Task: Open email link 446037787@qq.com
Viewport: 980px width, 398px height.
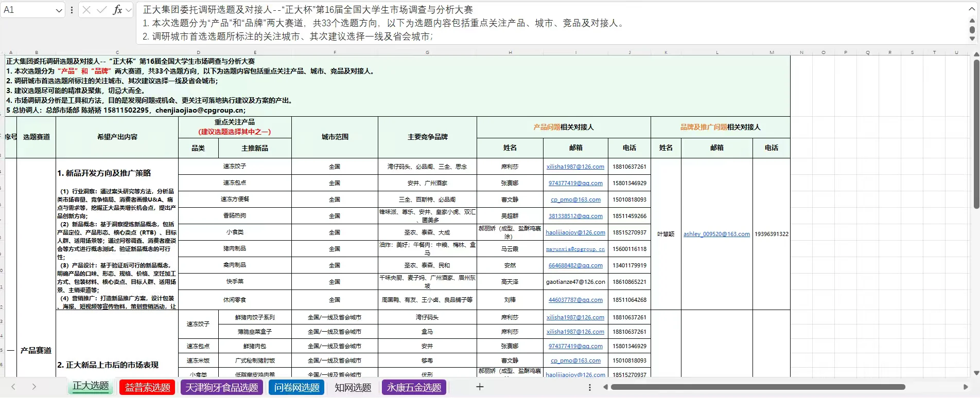Action: pos(575,300)
